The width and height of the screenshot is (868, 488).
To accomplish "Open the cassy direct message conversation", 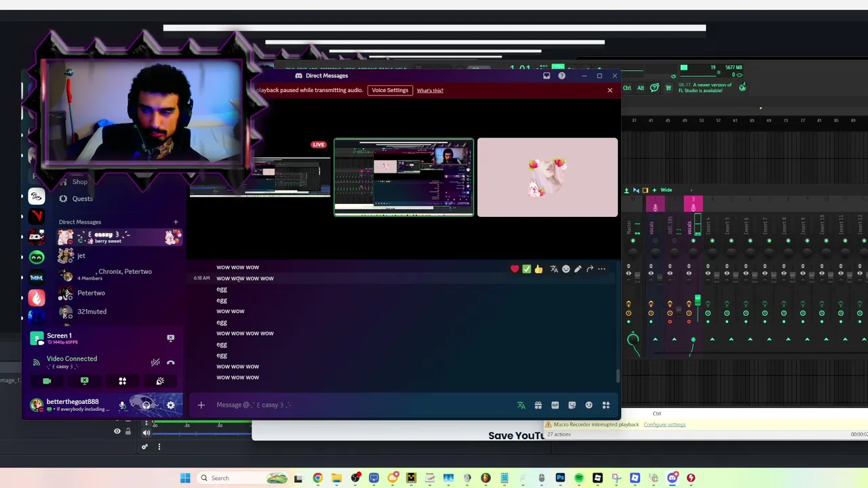I will point(119,237).
